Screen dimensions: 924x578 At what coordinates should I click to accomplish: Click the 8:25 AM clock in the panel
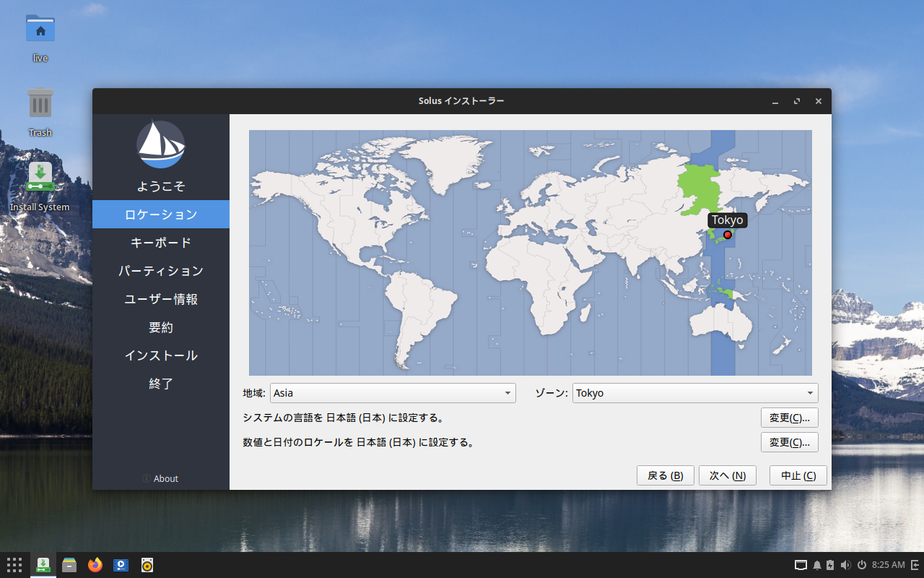point(888,565)
